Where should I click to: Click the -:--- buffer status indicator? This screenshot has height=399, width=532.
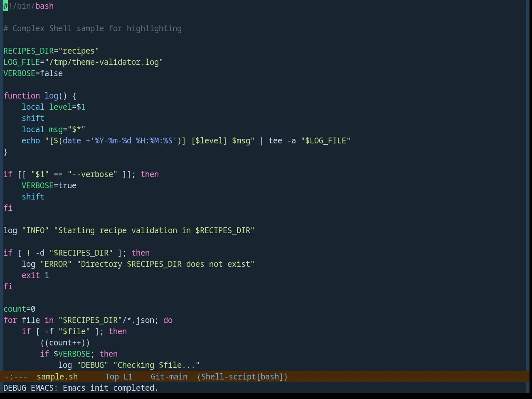pyautogui.click(x=16, y=377)
